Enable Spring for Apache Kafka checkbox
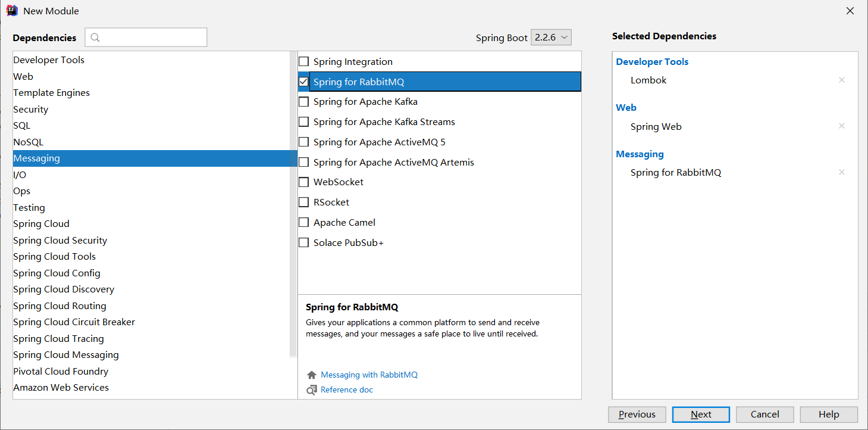The width and height of the screenshot is (868, 430). (304, 102)
